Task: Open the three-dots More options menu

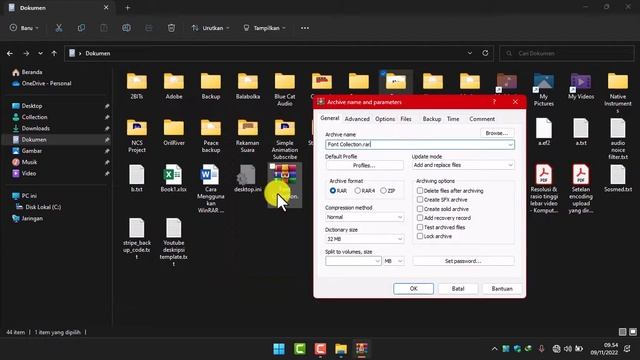Action: [x=305, y=28]
